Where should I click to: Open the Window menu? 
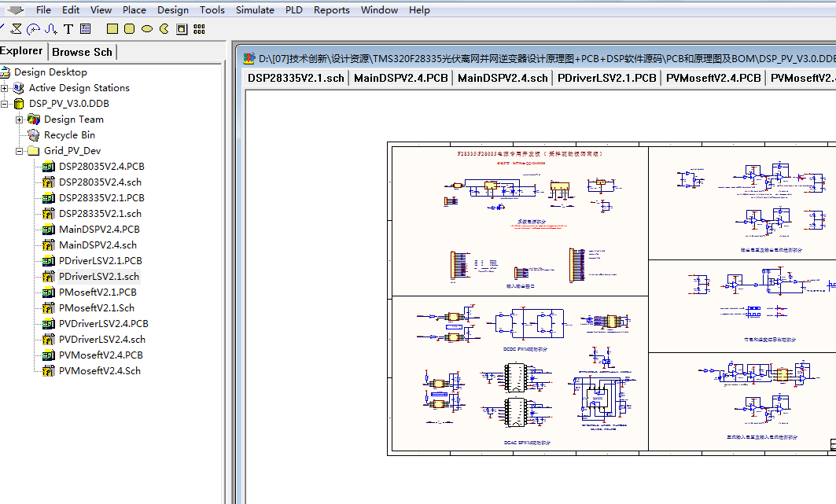pyautogui.click(x=379, y=9)
